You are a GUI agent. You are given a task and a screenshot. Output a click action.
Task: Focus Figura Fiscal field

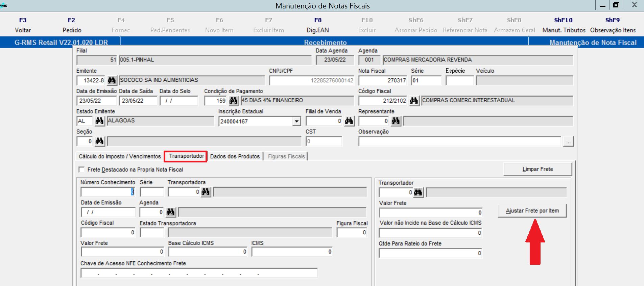(x=352, y=233)
